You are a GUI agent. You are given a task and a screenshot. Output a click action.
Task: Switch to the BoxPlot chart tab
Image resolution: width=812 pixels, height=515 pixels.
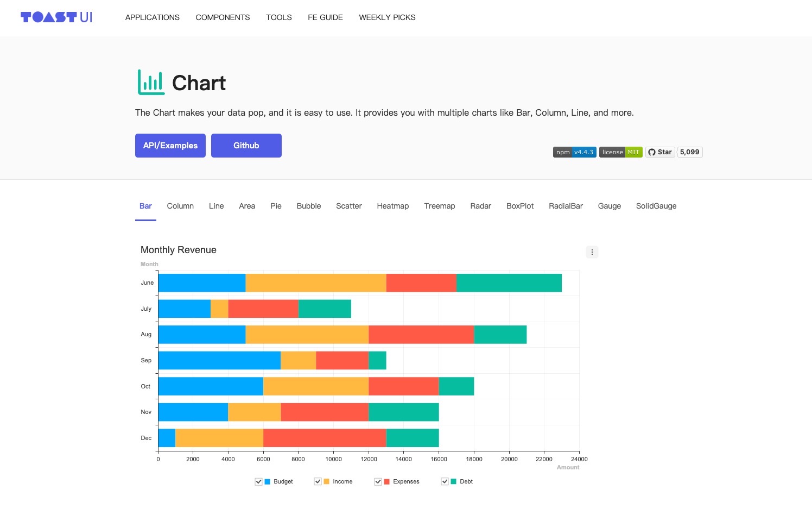520,206
